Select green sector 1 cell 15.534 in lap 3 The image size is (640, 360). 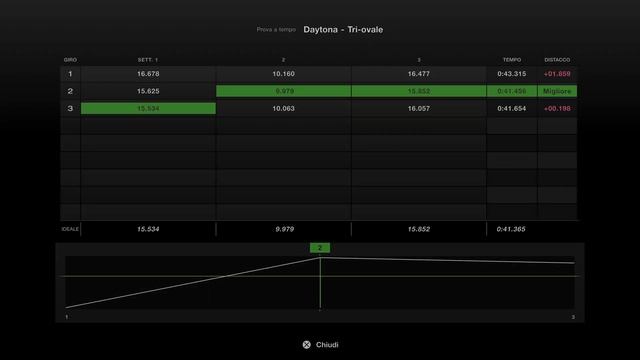(148, 109)
